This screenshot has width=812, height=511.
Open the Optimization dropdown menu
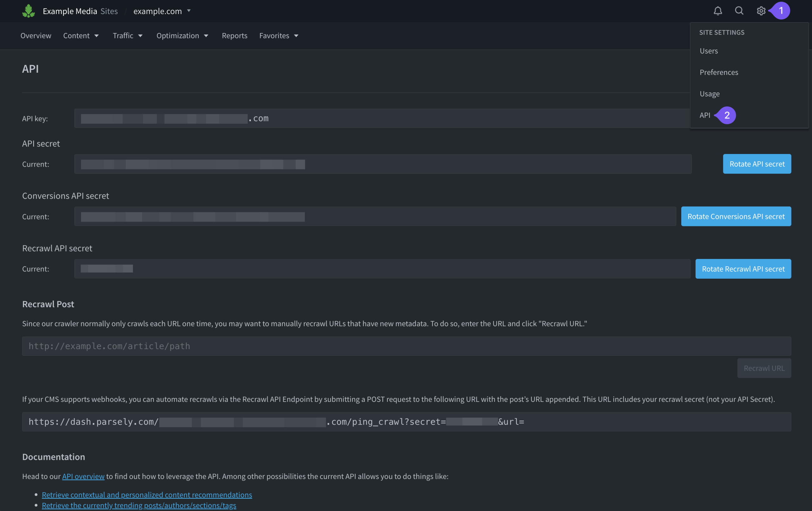coord(182,36)
